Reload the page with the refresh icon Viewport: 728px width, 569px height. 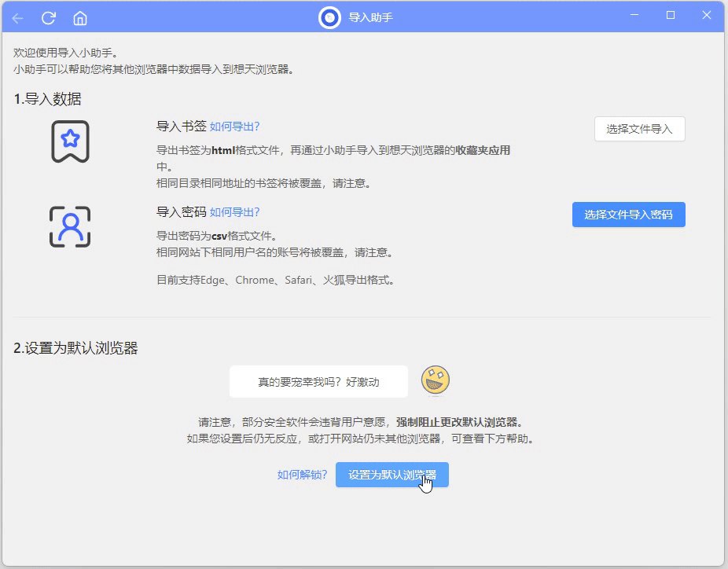[x=49, y=17]
